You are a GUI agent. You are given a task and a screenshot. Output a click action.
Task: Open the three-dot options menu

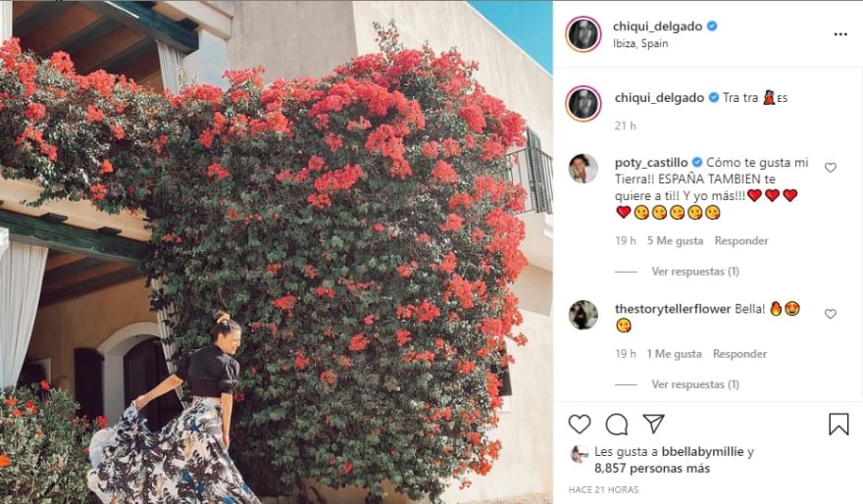pos(840,34)
